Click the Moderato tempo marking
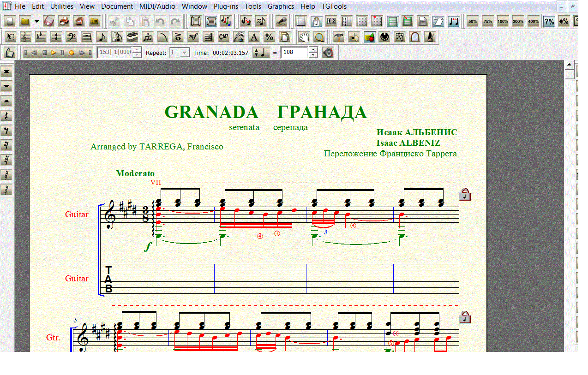 click(x=135, y=173)
